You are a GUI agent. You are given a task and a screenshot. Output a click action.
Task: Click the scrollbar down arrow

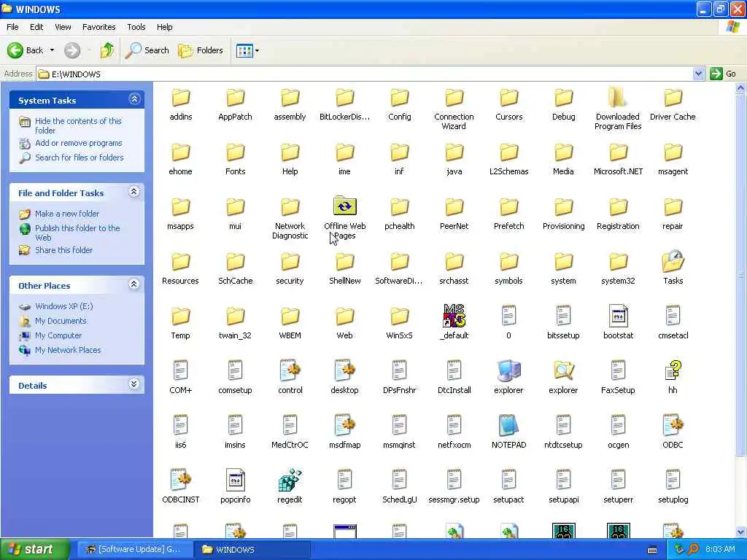pyautogui.click(x=741, y=532)
